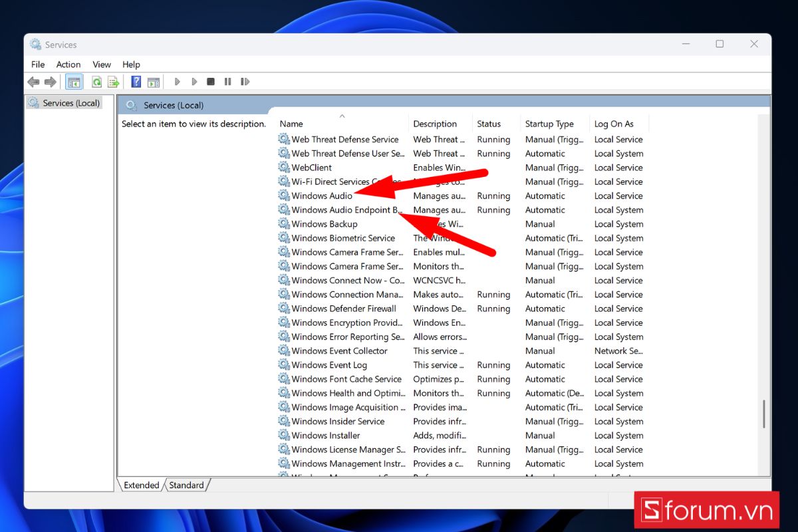Select the Windows Image Acquisition service
Screen dimensions: 798x532
click(x=347, y=407)
